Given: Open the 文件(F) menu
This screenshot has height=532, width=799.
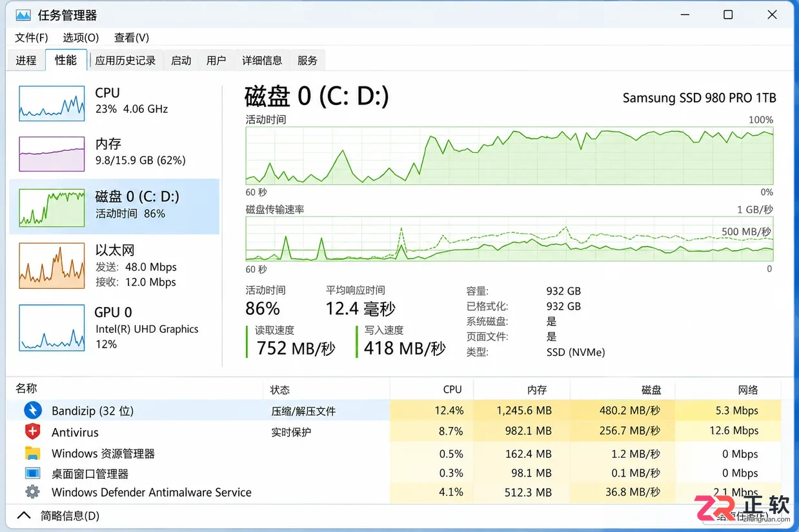Looking at the screenshot, I should (32, 37).
